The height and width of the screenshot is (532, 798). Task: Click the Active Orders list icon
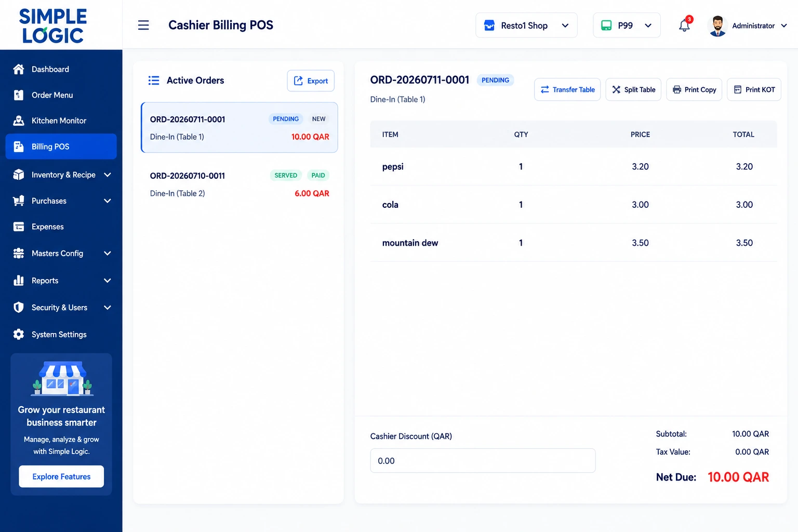(x=154, y=81)
